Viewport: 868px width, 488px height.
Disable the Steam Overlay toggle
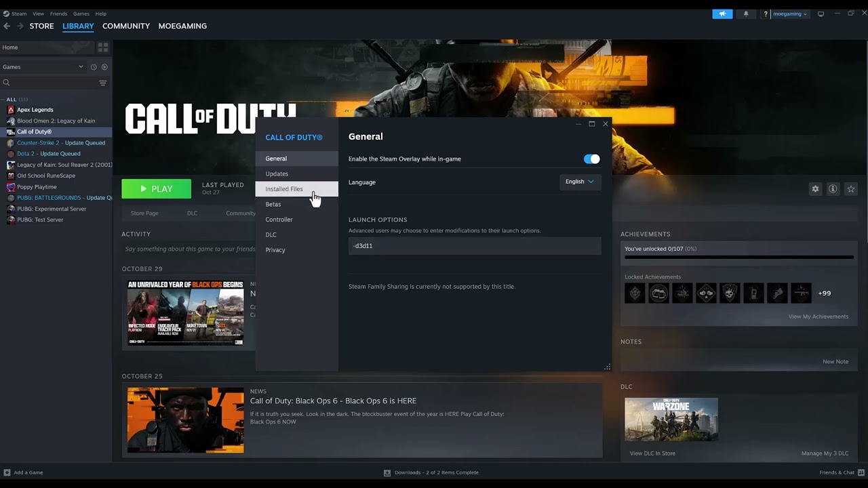592,159
